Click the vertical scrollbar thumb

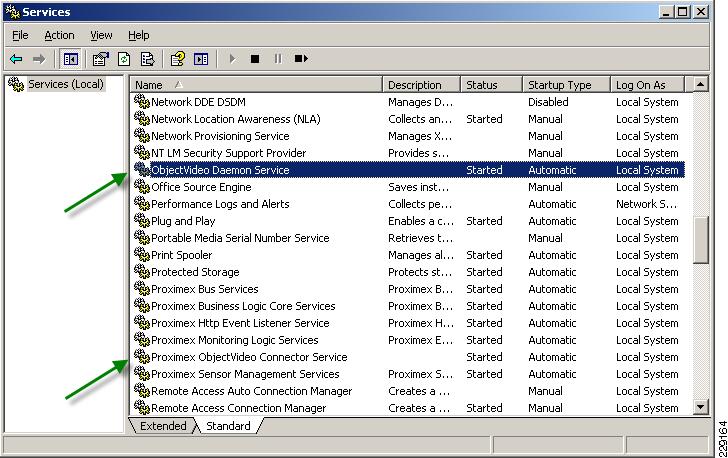tap(700, 240)
